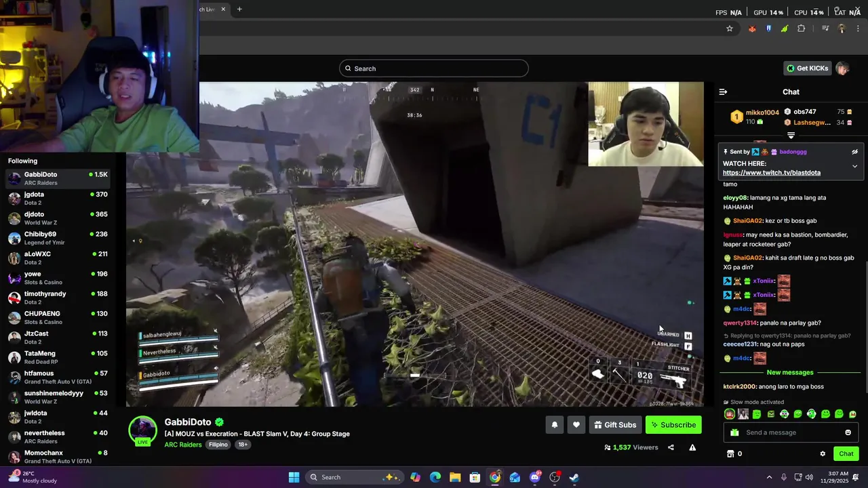Click GabbiDoto live avatar under video

143,431
